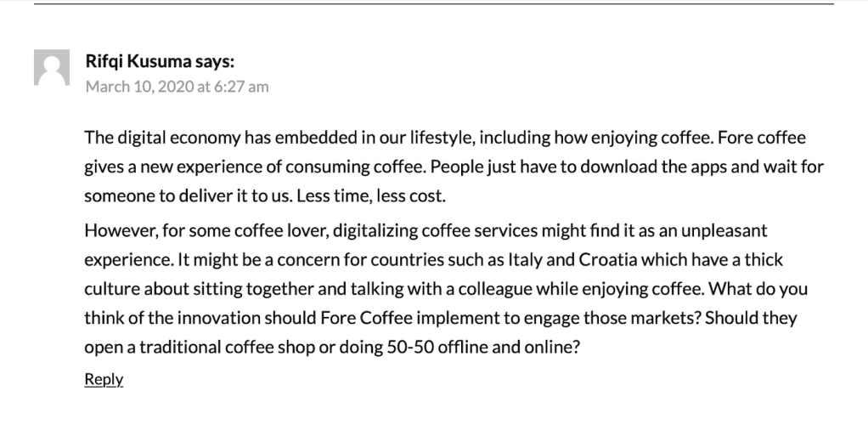Click the author name Rifqi Kusuma
The height and width of the screenshot is (430, 868).
pos(138,61)
